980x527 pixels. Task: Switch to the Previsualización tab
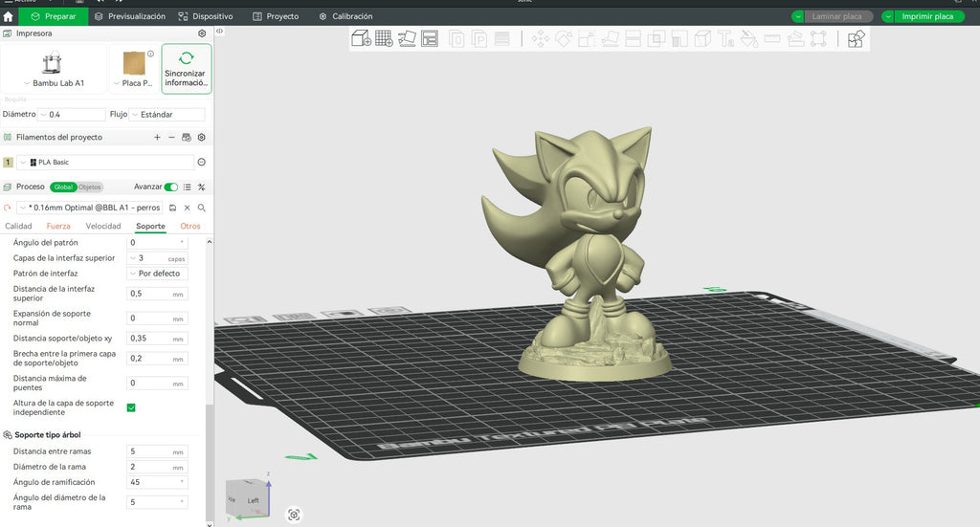pos(130,17)
